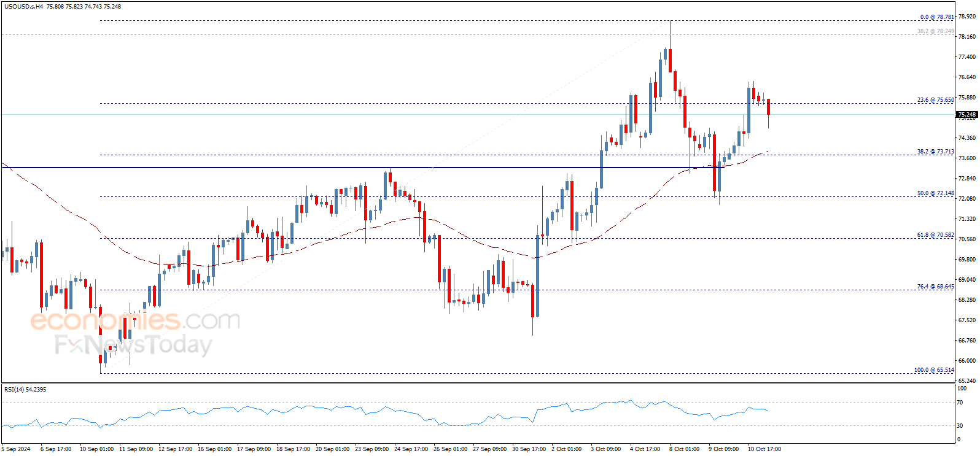Click the grey Fibonacci label 38.2 @ 78.249

point(936,31)
